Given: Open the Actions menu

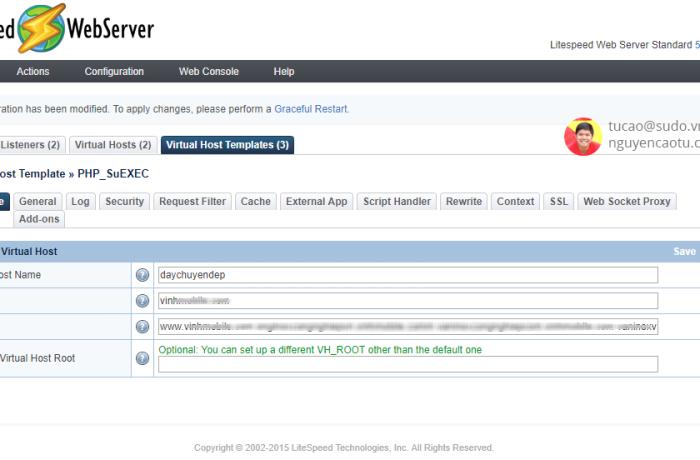Looking at the screenshot, I should click(33, 72).
